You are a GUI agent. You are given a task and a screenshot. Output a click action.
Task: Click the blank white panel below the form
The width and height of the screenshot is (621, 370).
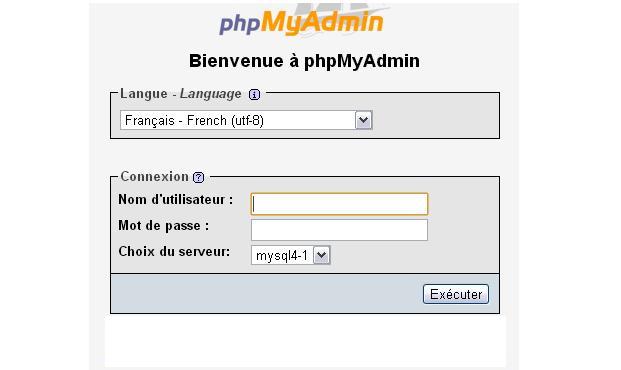(x=305, y=341)
